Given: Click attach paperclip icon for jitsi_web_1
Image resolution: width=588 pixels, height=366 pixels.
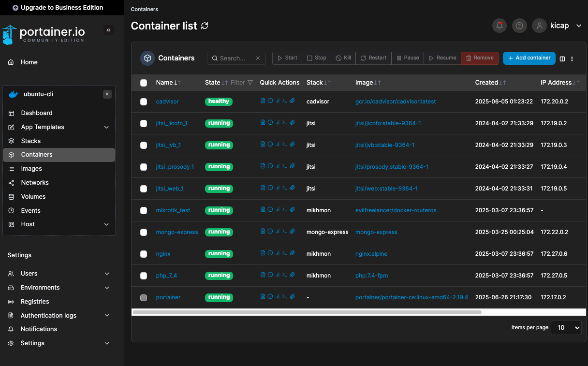Looking at the screenshot, I should click(292, 188).
